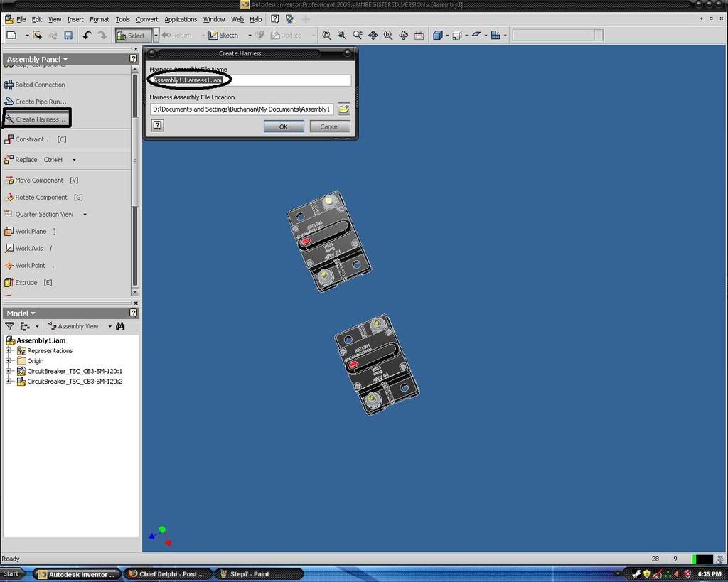This screenshot has width=728, height=582.
Task: Click OK in Create Harness dialog
Action: [284, 126]
